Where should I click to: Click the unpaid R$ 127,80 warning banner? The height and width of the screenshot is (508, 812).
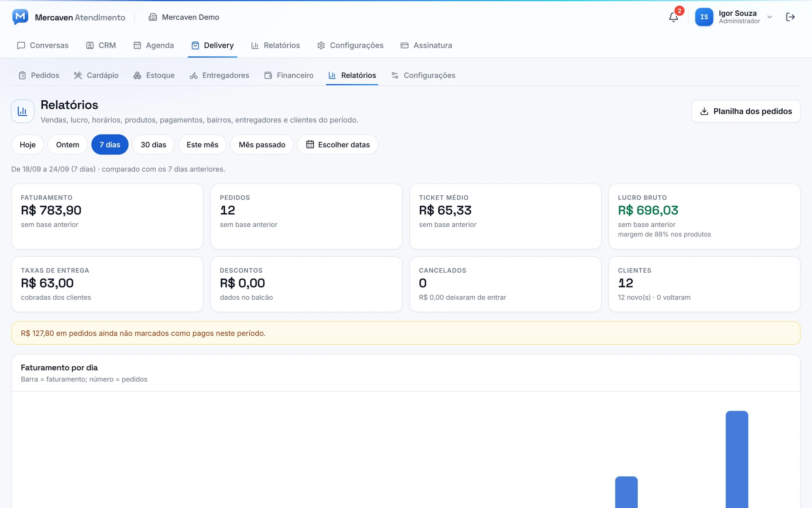point(406,333)
